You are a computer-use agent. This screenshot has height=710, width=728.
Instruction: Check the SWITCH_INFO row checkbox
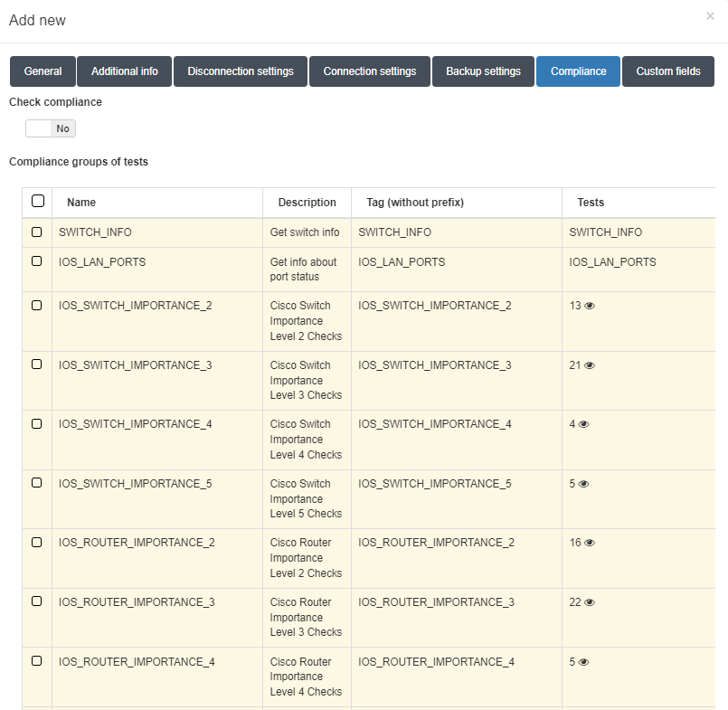(x=37, y=232)
